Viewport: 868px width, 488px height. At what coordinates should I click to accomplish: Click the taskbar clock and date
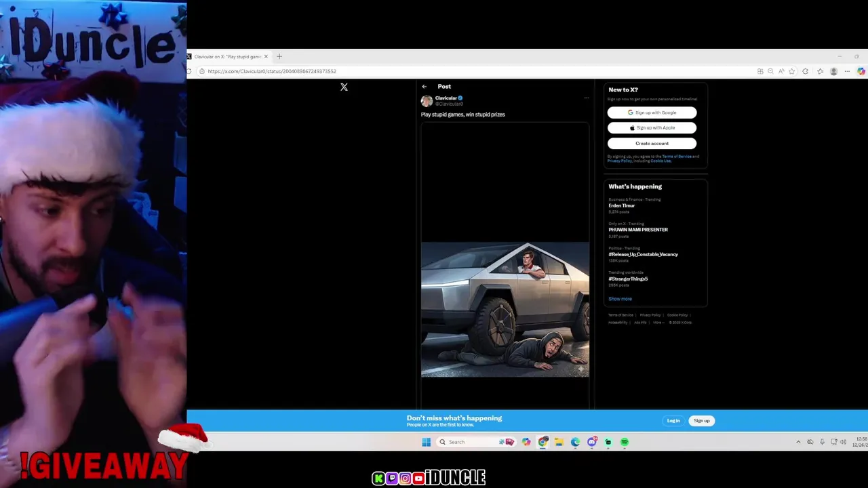(x=861, y=442)
